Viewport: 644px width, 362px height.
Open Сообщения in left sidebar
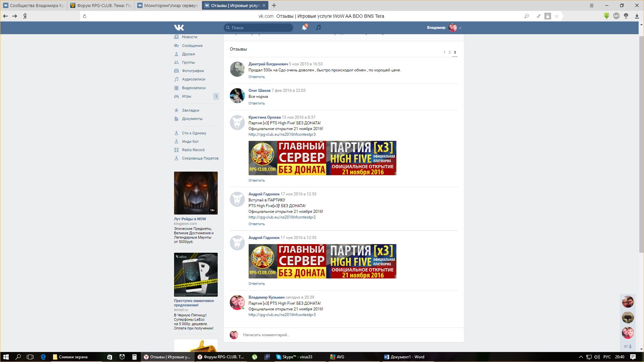point(192,46)
